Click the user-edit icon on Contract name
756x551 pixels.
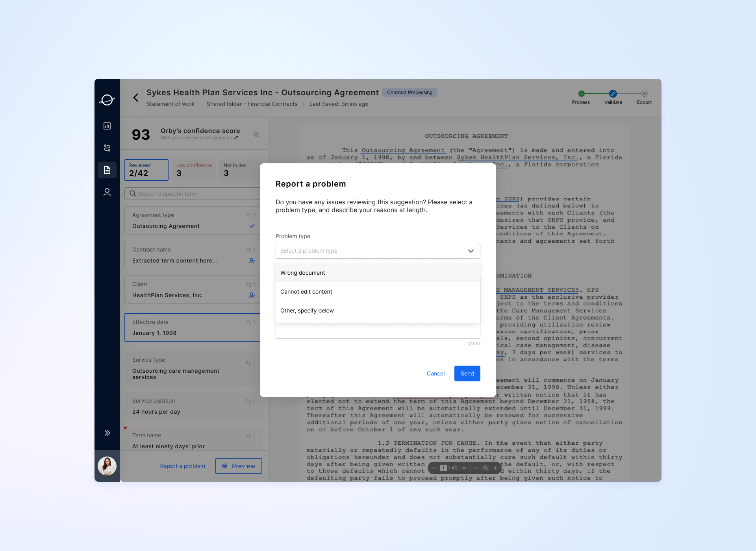[x=252, y=261]
